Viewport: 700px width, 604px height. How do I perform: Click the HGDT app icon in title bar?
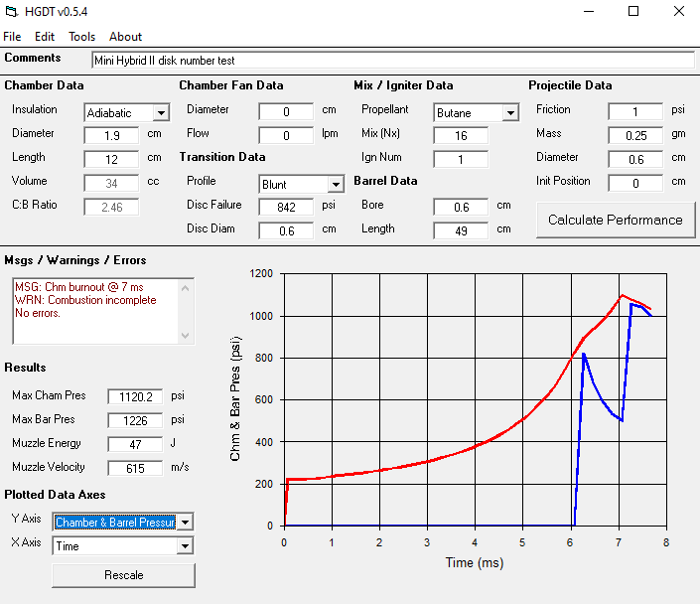coord(13,12)
